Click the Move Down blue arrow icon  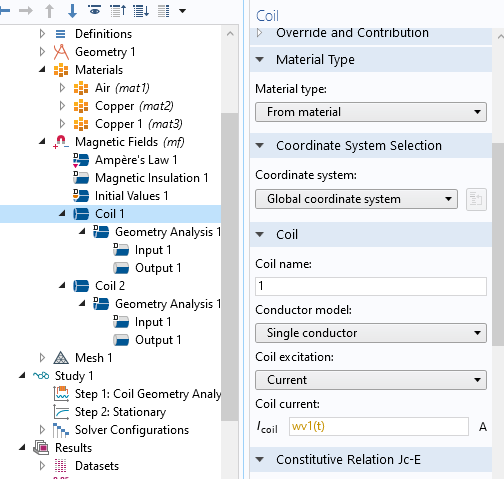(x=72, y=11)
